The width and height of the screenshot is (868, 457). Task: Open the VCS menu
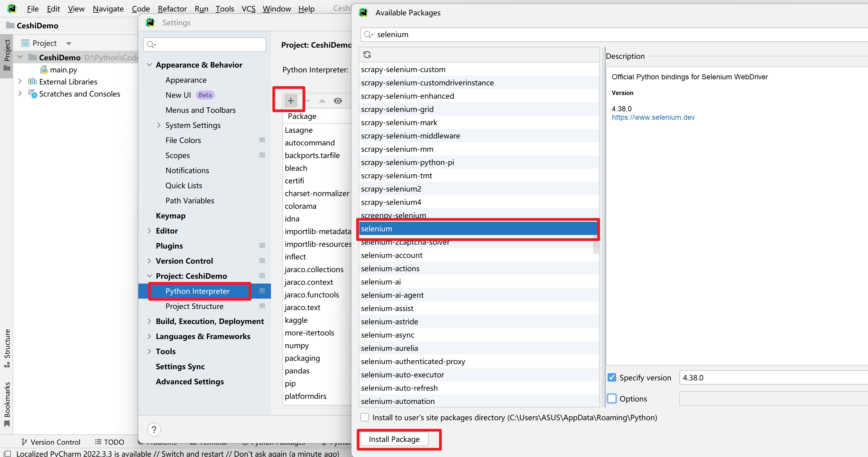click(248, 9)
